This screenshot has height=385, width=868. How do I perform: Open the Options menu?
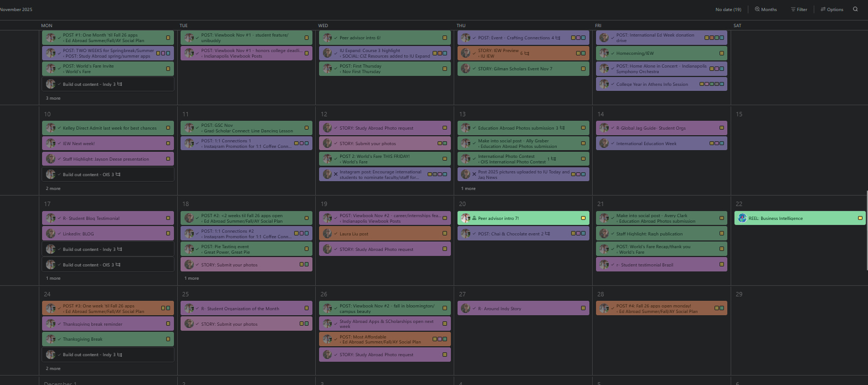(x=832, y=9)
